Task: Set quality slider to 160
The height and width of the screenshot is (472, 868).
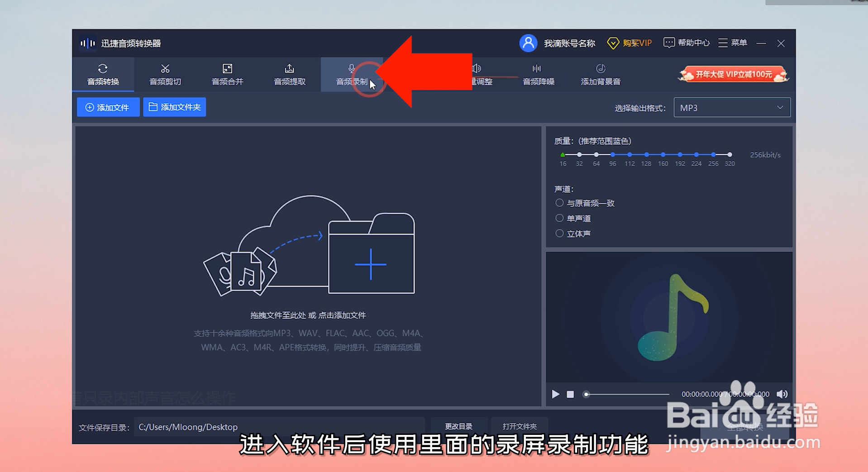Action: (663, 155)
